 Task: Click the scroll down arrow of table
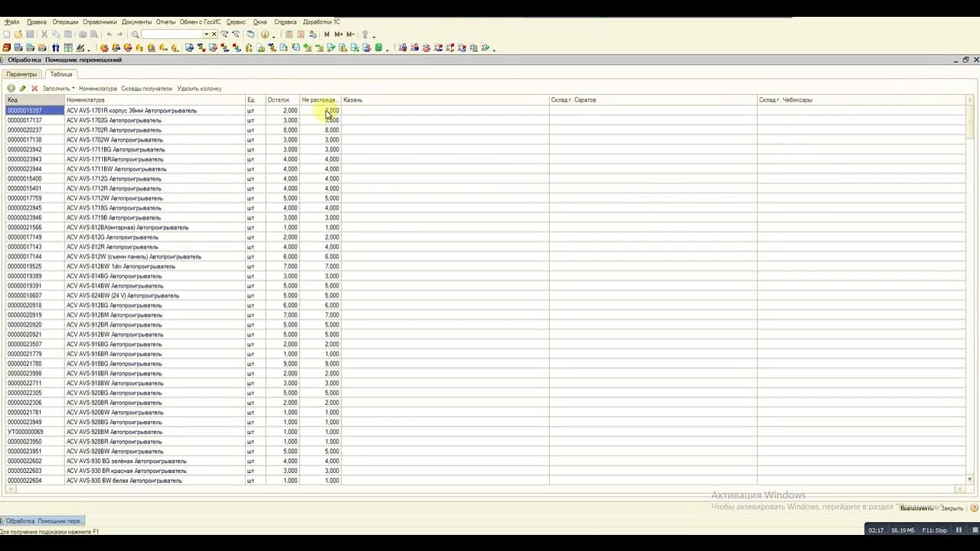coord(970,480)
